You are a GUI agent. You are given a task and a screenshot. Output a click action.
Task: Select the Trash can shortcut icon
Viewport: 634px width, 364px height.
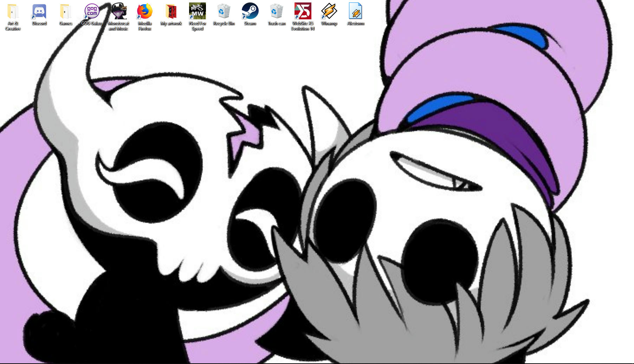point(277,12)
